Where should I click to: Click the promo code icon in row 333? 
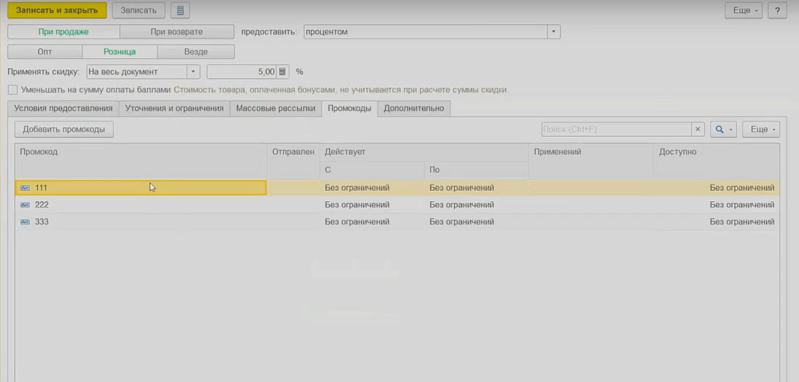25,222
